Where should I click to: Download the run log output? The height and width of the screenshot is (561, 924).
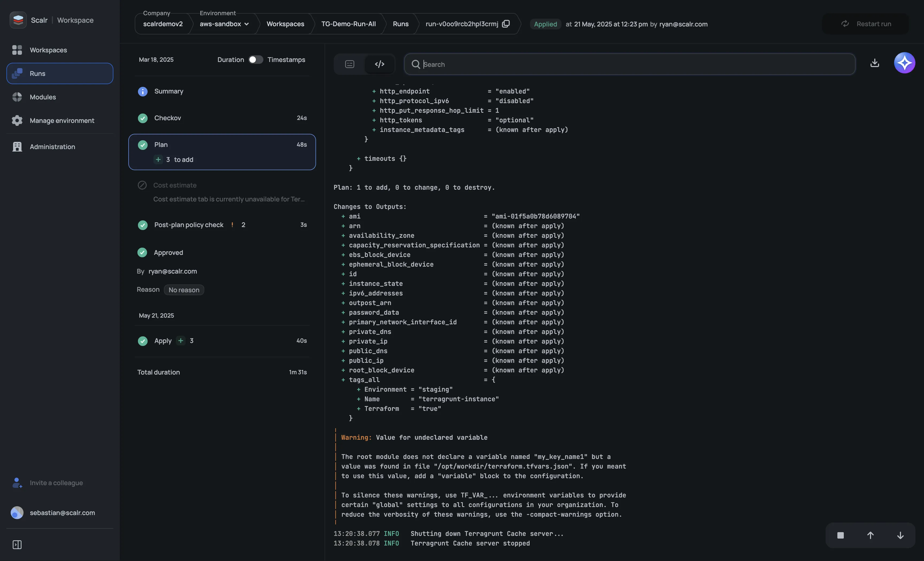point(875,63)
